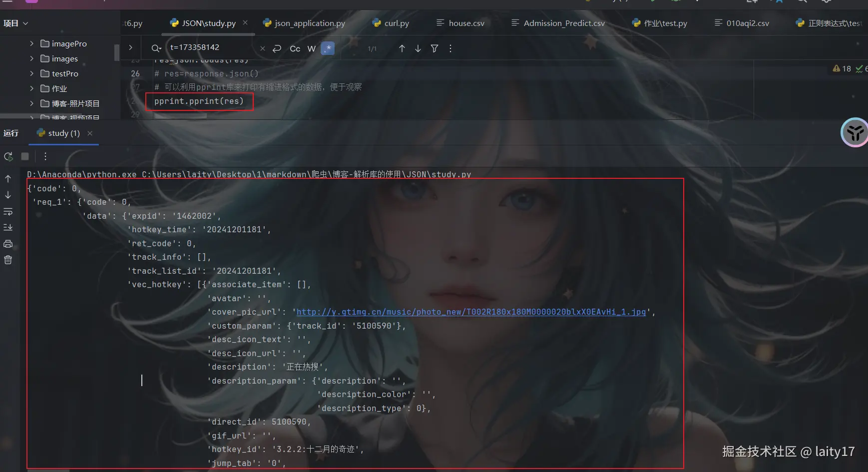
Task: Click scroll to end of console icon
Action: click(x=8, y=227)
